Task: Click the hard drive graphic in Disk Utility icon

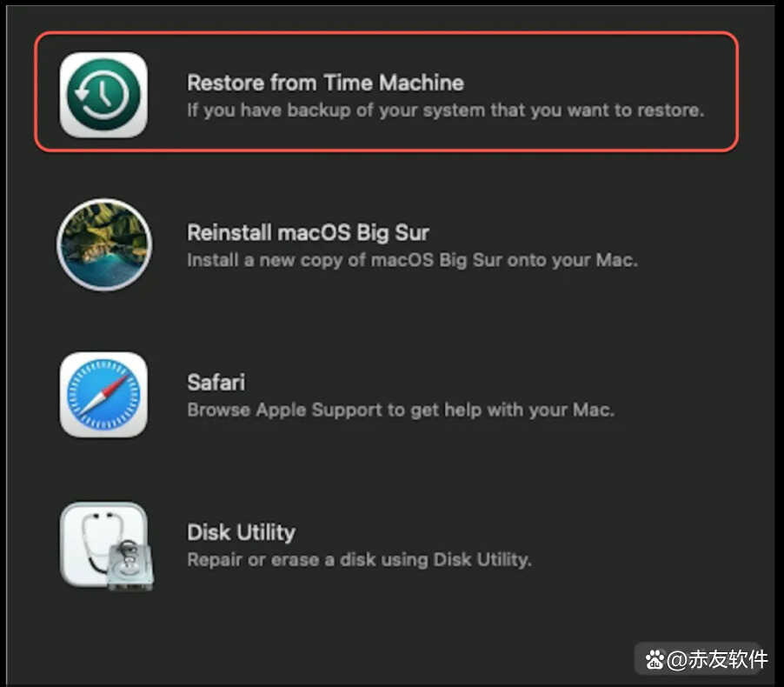Action: point(130,565)
